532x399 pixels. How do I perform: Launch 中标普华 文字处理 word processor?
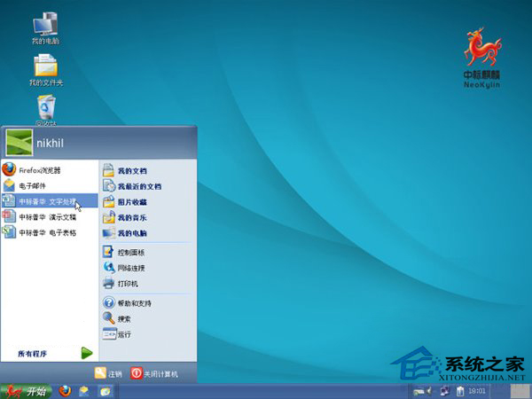pos(50,201)
